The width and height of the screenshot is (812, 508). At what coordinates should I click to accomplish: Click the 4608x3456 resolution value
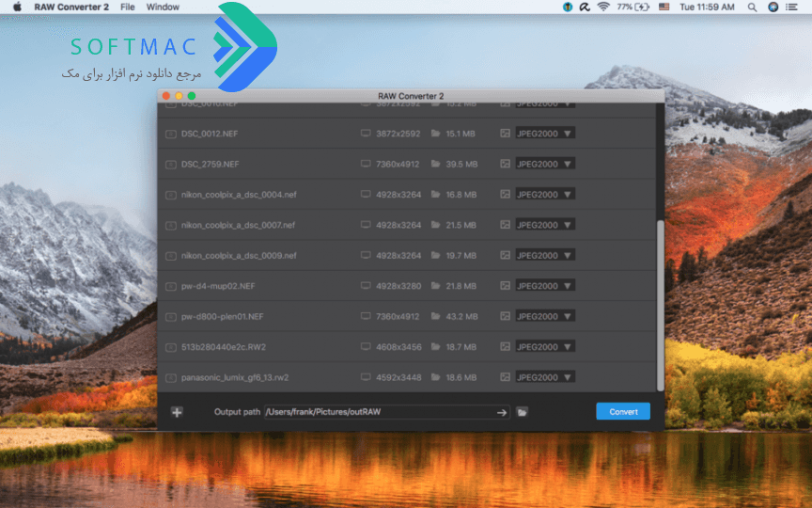click(398, 347)
